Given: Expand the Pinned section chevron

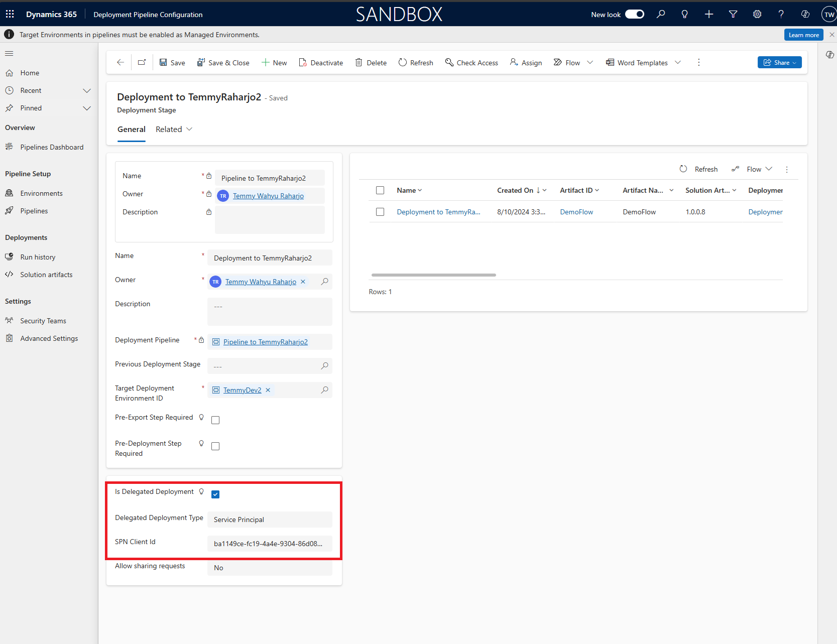Looking at the screenshot, I should tap(87, 108).
